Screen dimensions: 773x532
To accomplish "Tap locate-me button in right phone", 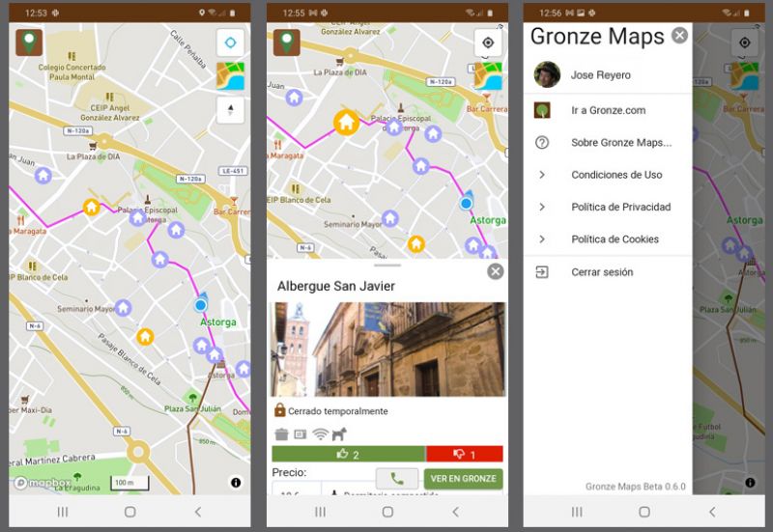I will tap(744, 42).
